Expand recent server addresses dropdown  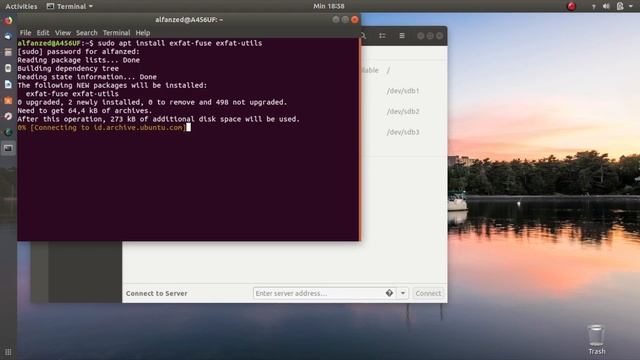[x=403, y=293]
